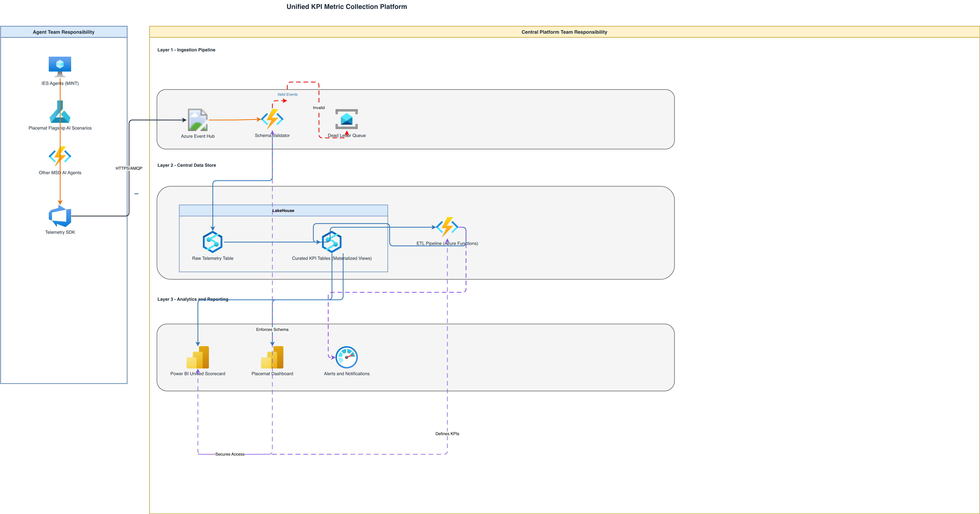The image size is (980, 514).
Task: Select the LakeHouse container header
Action: pyautogui.click(x=283, y=211)
